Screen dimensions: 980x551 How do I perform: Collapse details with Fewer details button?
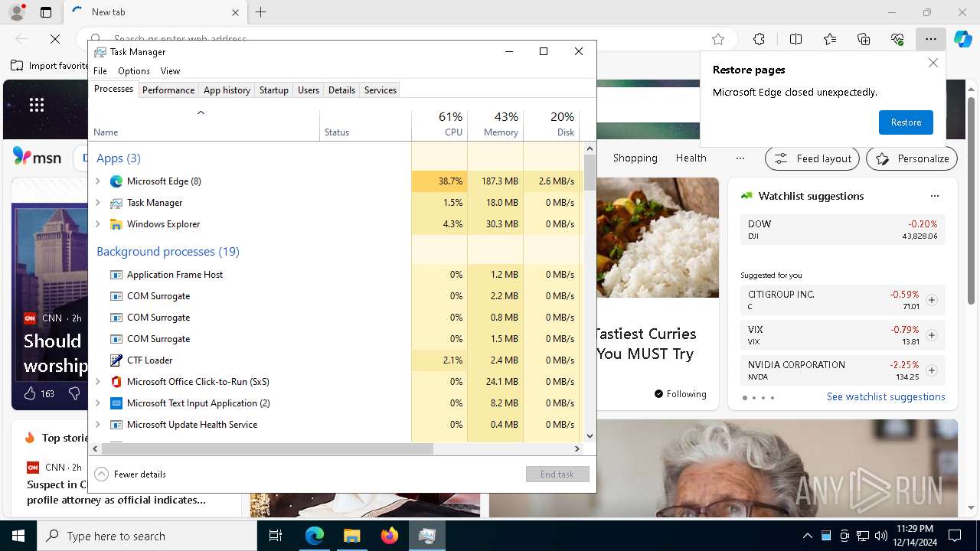pos(130,474)
